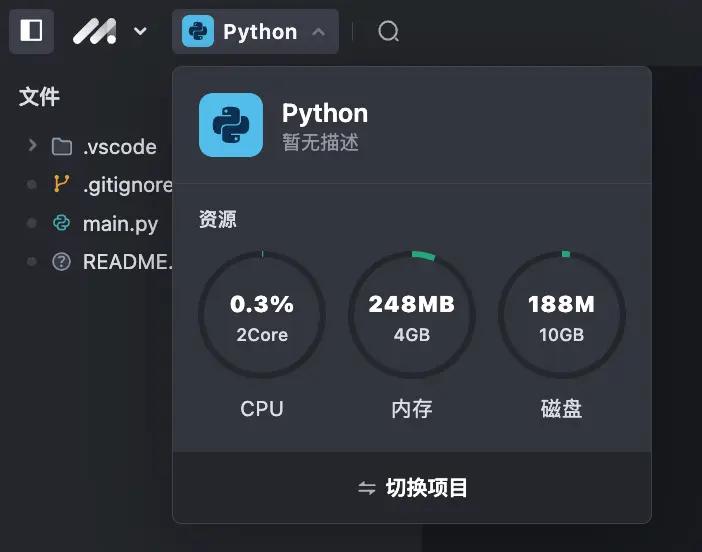Select the .gitignore file name

click(127, 185)
